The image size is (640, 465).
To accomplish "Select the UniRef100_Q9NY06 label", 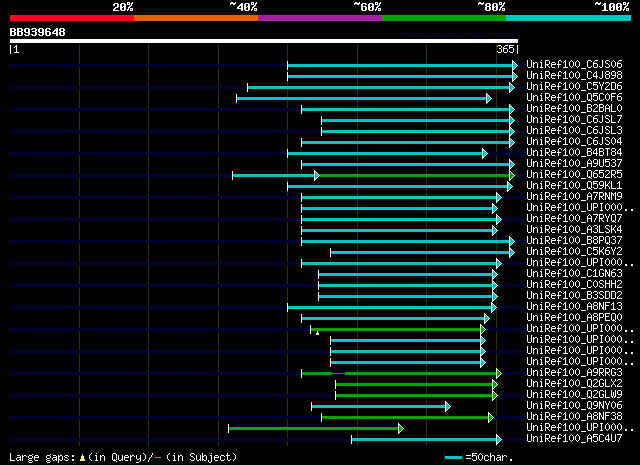I will (574, 406).
